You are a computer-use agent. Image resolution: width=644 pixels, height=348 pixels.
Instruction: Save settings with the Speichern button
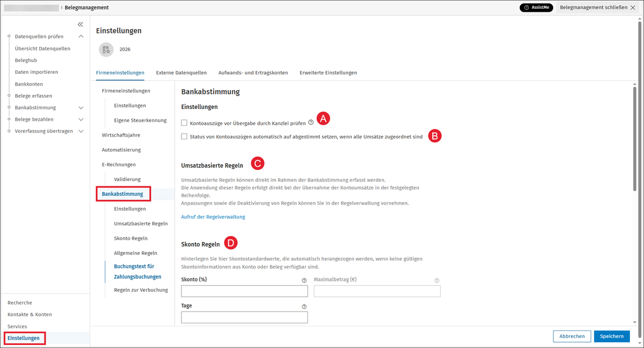pyautogui.click(x=612, y=336)
